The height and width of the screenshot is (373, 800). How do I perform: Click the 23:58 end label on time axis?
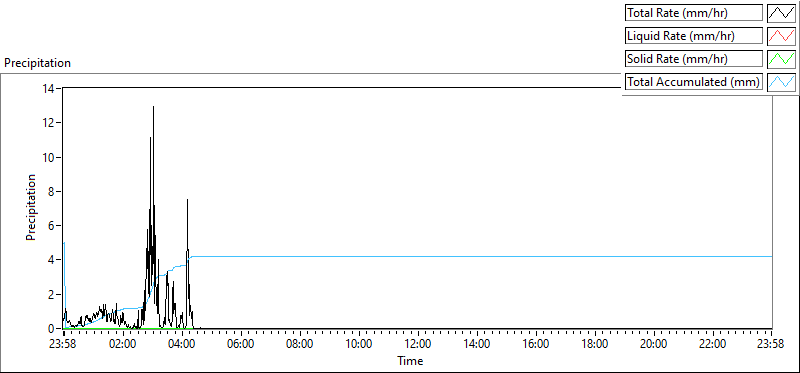point(771,343)
